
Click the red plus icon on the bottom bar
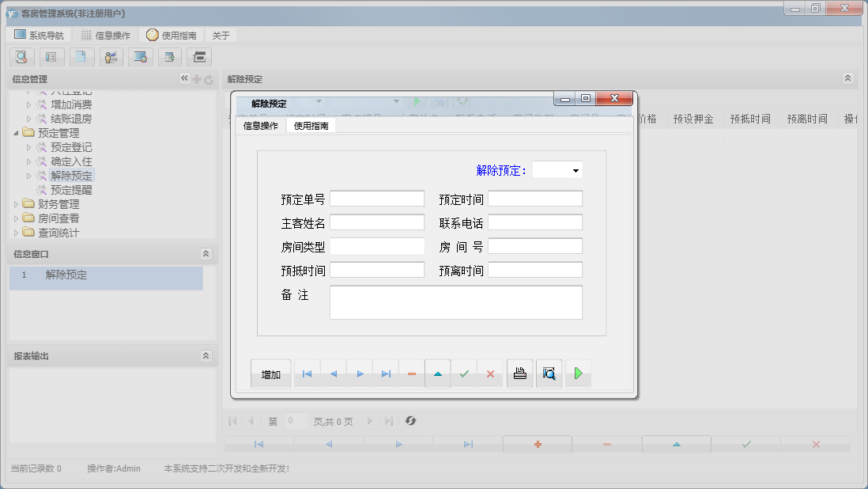(537, 444)
